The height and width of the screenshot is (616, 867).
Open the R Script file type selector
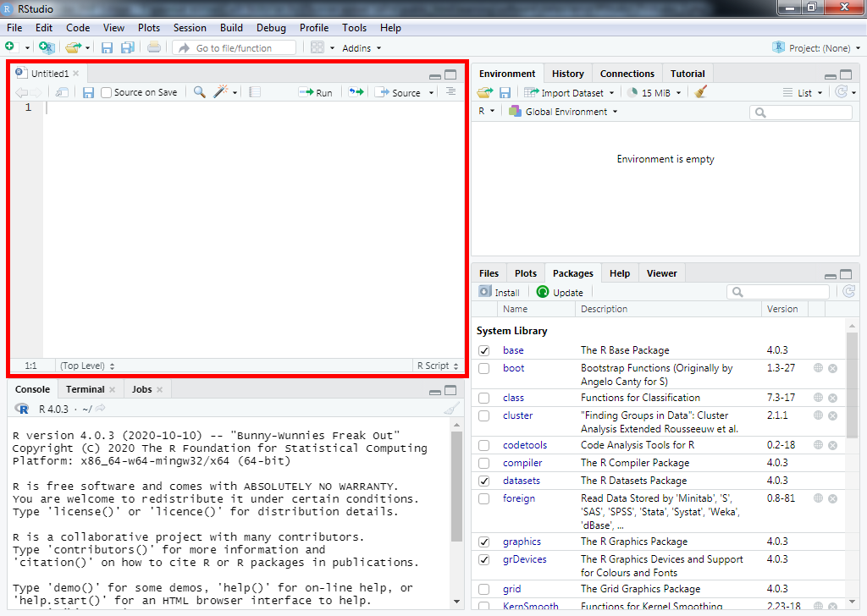438,366
